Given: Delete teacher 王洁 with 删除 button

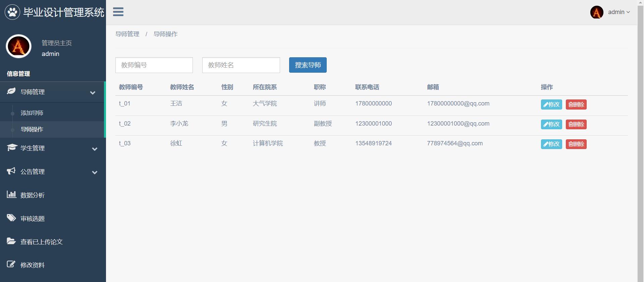Looking at the screenshot, I should 576,104.
